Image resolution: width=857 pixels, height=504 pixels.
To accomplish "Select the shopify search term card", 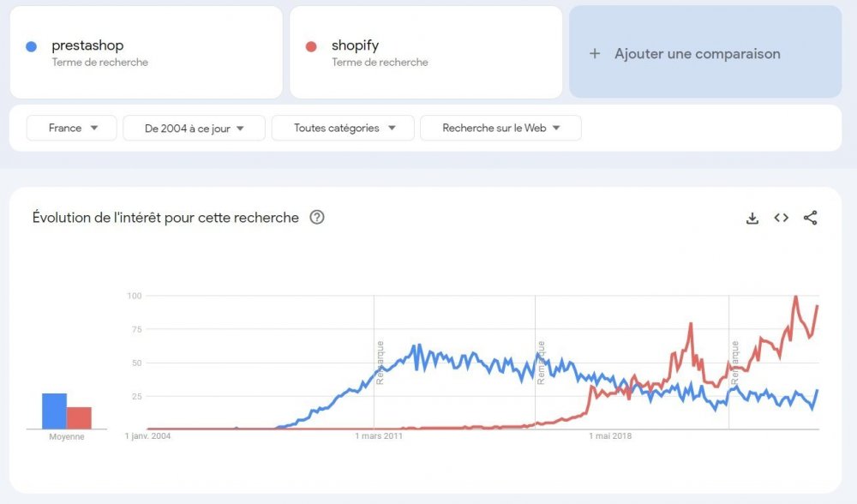I will coord(424,53).
